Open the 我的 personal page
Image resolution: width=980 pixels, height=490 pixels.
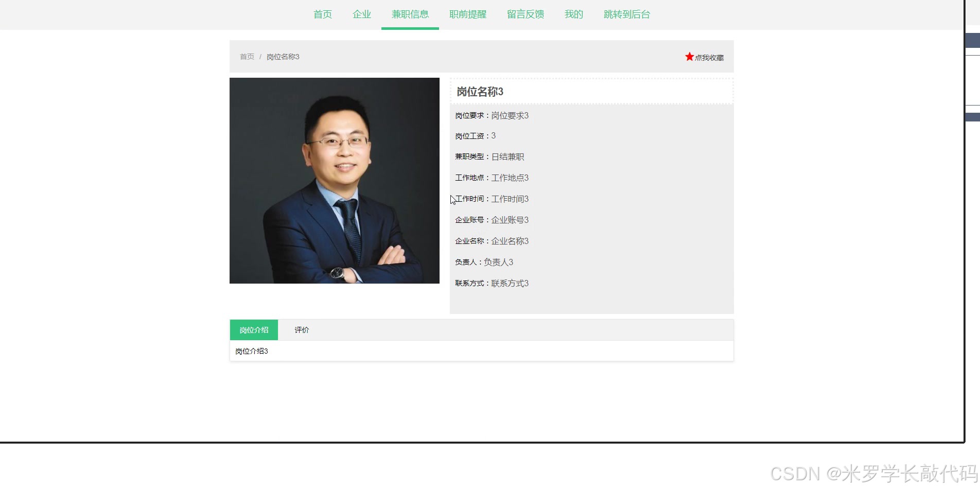(x=573, y=14)
